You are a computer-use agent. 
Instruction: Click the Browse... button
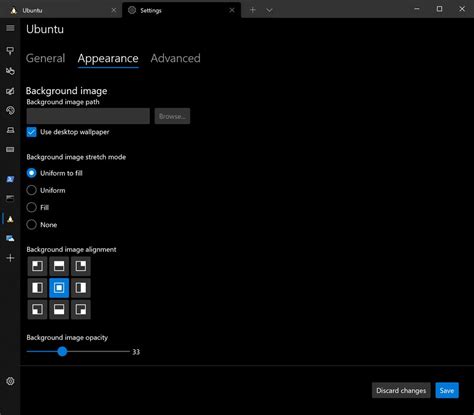click(172, 116)
